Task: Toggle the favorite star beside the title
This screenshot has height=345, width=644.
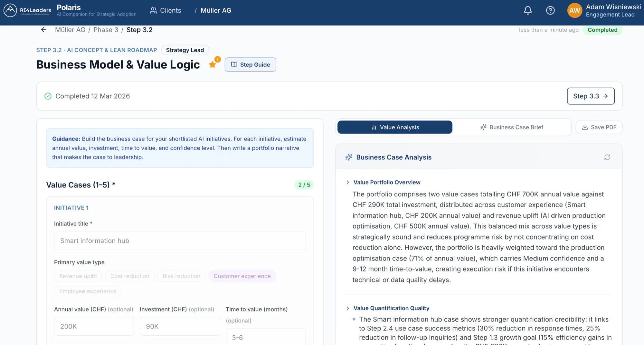Action: click(x=213, y=64)
